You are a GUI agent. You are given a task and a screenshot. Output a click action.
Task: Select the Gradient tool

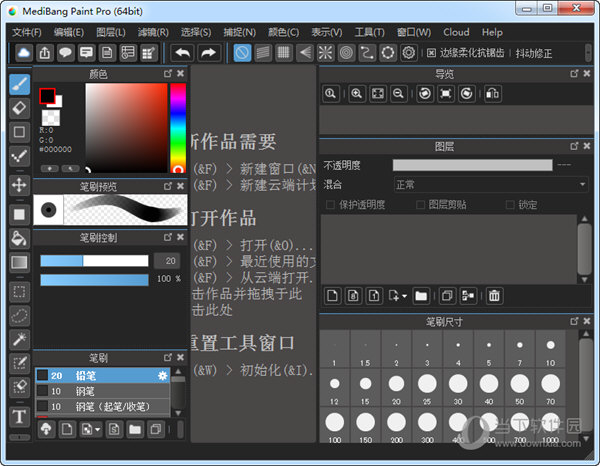click(x=20, y=262)
